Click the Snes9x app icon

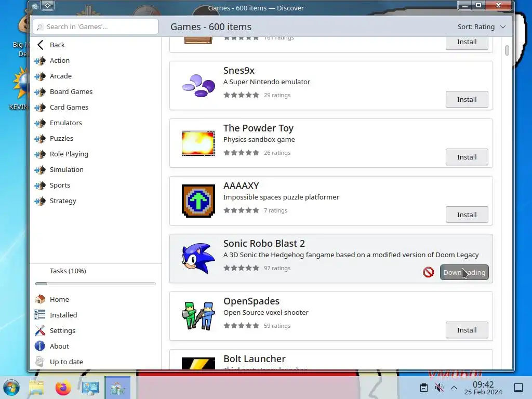click(198, 86)
